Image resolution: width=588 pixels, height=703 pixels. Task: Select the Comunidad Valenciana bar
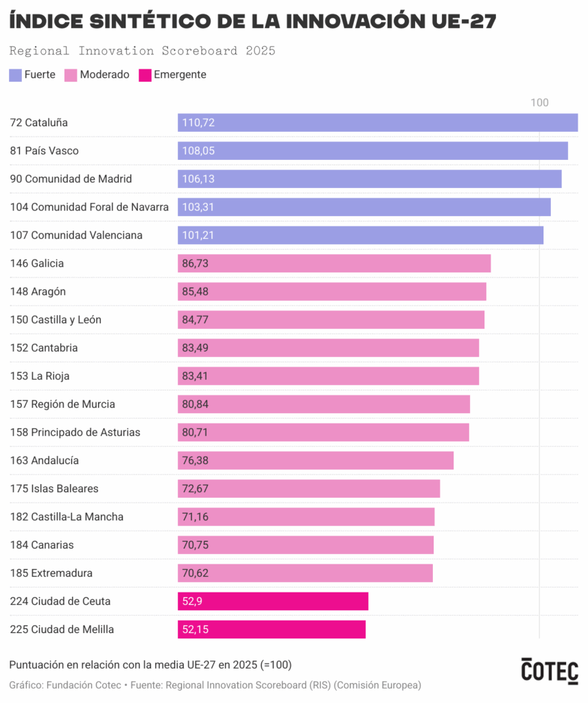tap(360, 235)
